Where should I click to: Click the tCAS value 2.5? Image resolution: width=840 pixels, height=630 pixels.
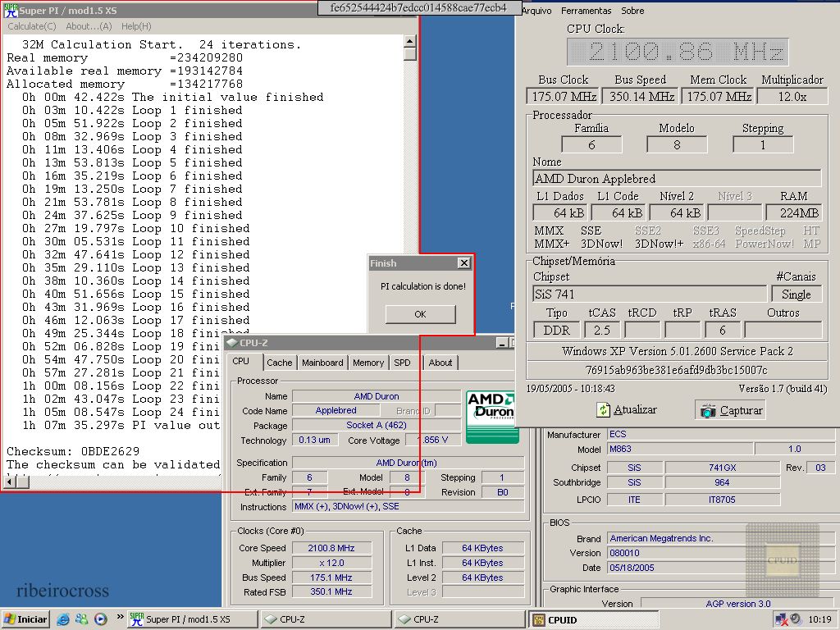[x=602, y=330]
